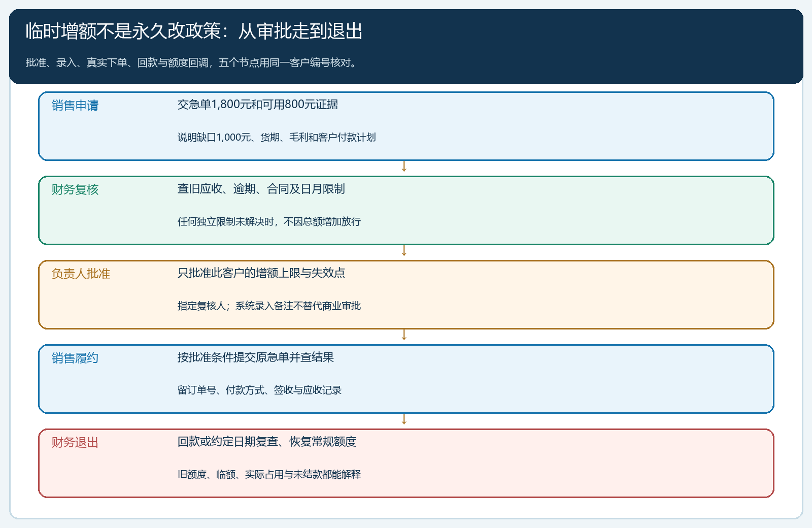Click the 财务退出 step label
The width and height of the screenshot is (812, 528).
(75, 442)
